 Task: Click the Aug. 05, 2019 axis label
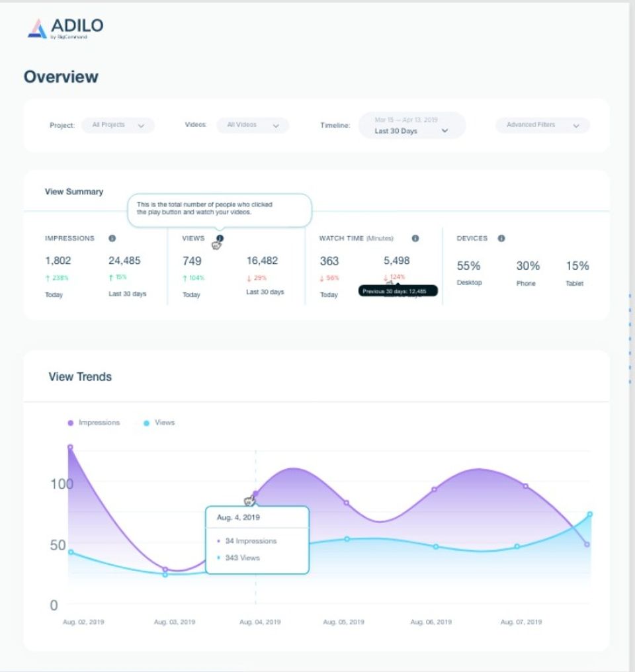(344, 622)
